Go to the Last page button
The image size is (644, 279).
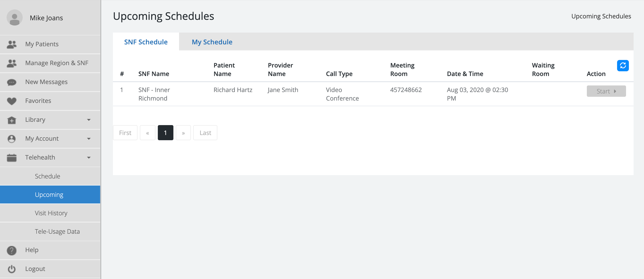pyautogui.click(x=205, y=133)
